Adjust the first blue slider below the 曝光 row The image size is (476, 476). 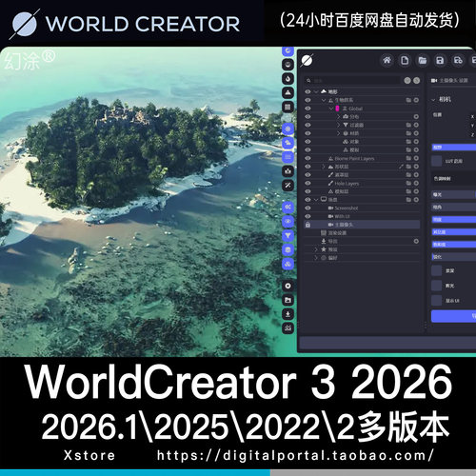(454, 219)
